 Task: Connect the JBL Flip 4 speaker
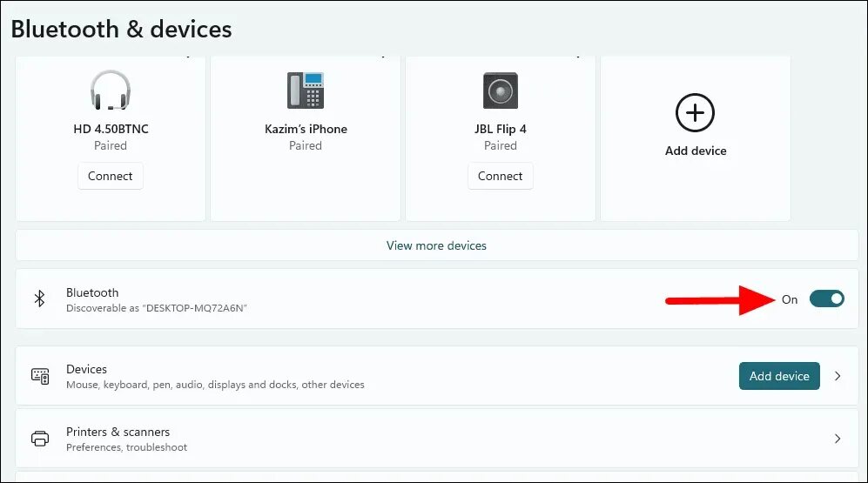pyautogui.click(x=501, y=176)
